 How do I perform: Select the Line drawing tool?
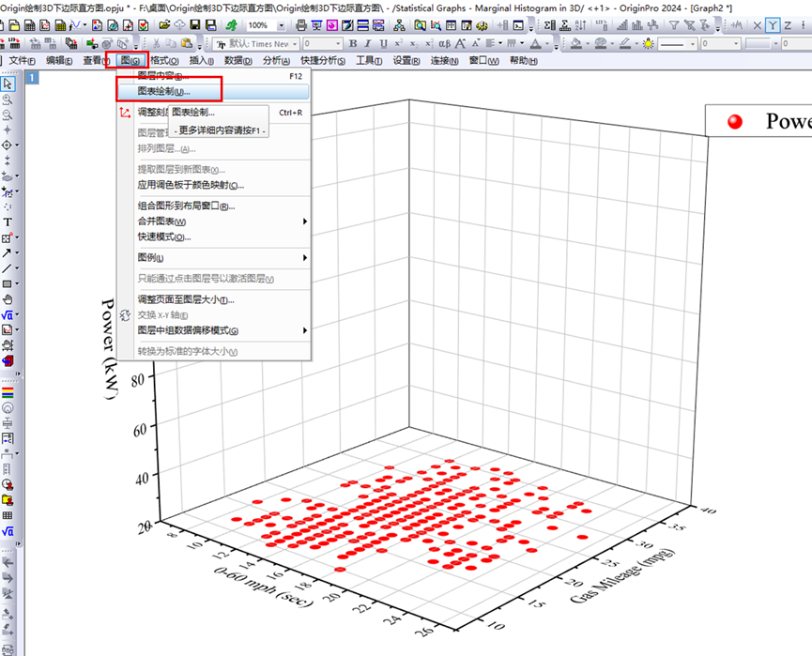point(7,268)
